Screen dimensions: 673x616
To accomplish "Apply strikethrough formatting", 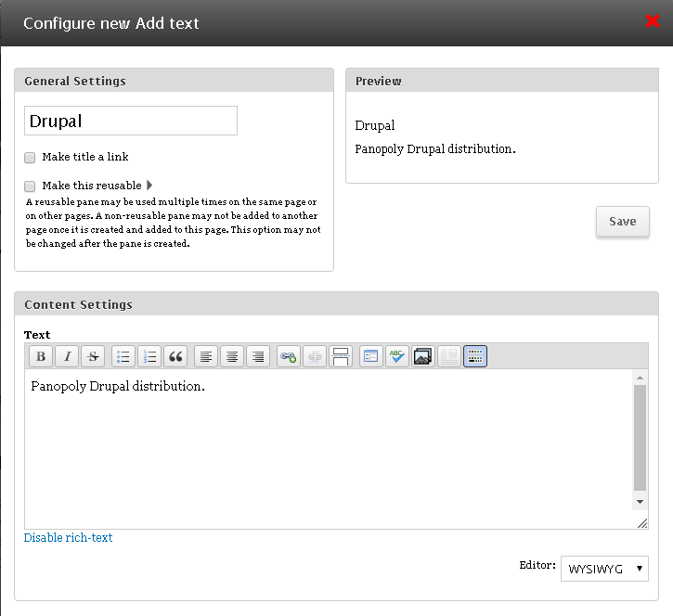I will click(x=93, y=356).
